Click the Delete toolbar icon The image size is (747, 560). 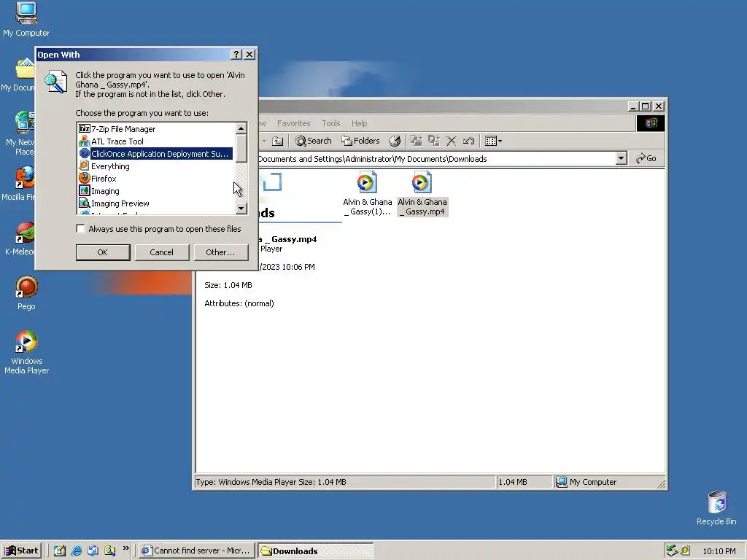451,141
